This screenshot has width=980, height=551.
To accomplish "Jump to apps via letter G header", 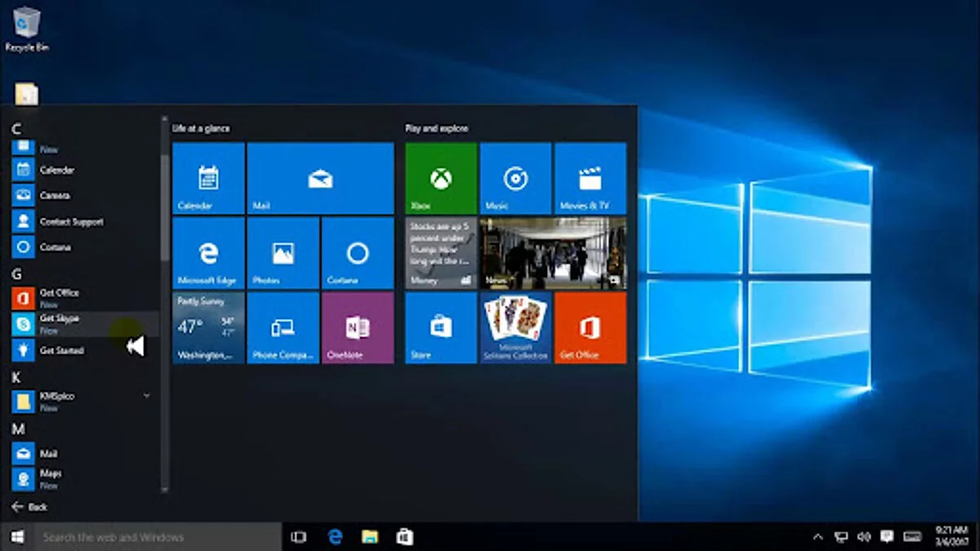I will click(17, 274).
